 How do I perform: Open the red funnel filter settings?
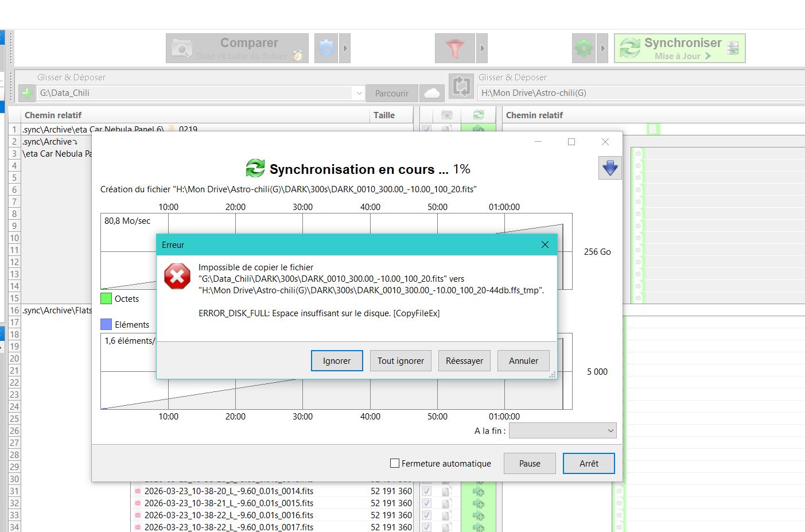[x=455, y=48]
